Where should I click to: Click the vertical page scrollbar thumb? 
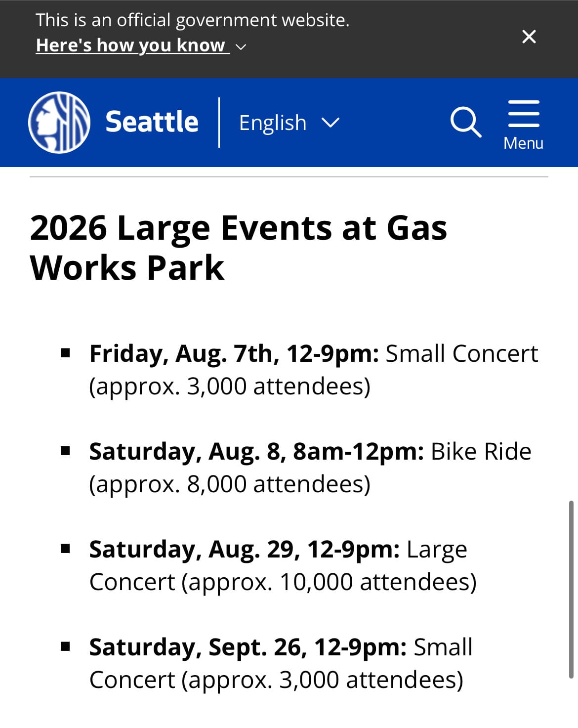(571, 589)
